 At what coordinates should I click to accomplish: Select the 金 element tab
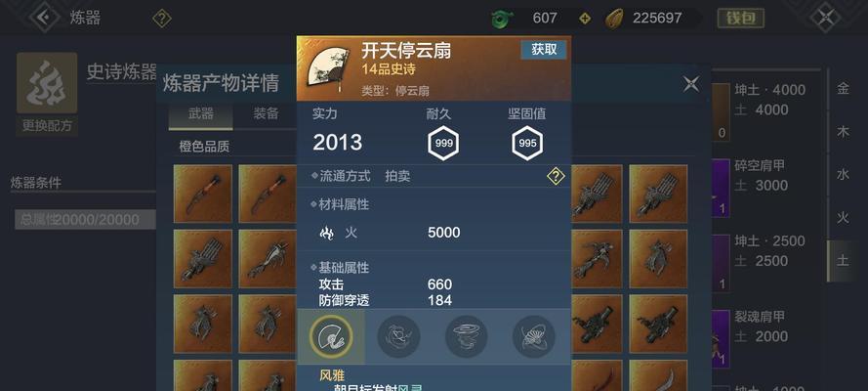pos(843,89)
